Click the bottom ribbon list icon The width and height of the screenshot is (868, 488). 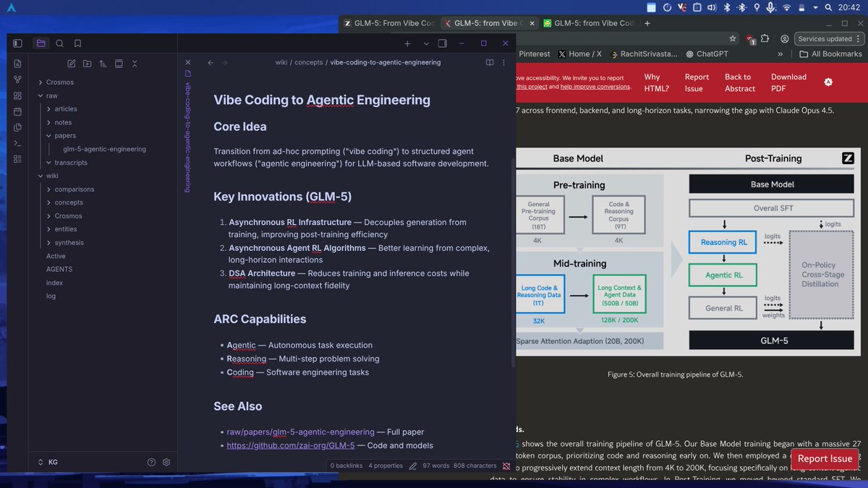pyautogui.click(x=17, y=159)
